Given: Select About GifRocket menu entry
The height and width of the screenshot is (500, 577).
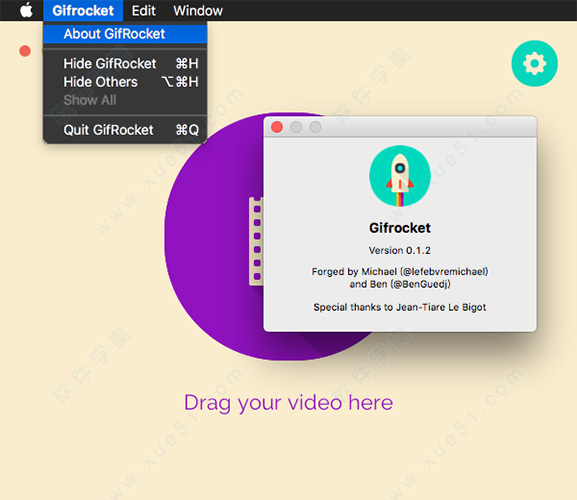Looking at the screenshot, I should 125,34.
